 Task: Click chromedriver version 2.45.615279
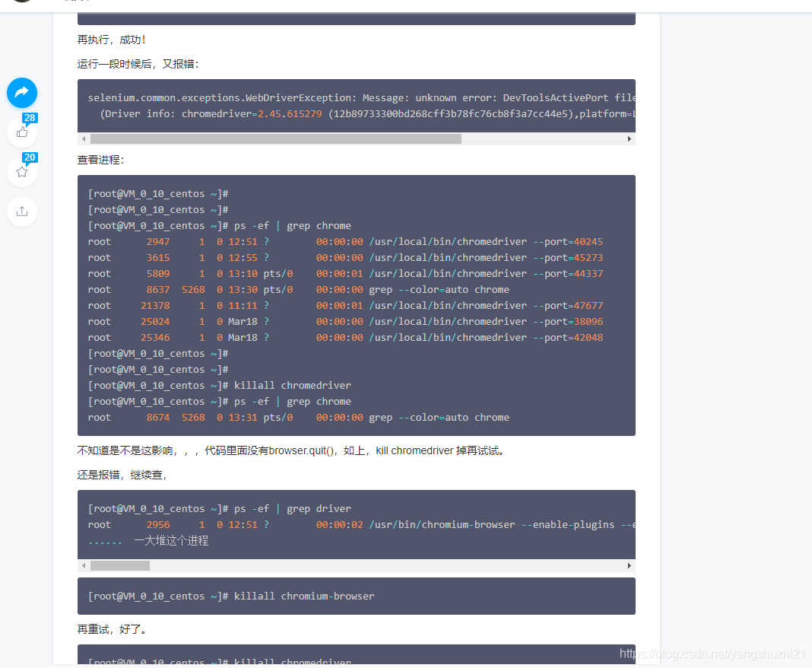click(x=290, y=113)
